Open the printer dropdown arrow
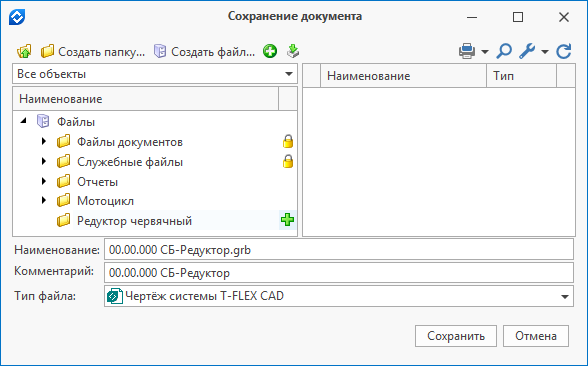Viewport: 588px width, 366px height. point(484,52)
